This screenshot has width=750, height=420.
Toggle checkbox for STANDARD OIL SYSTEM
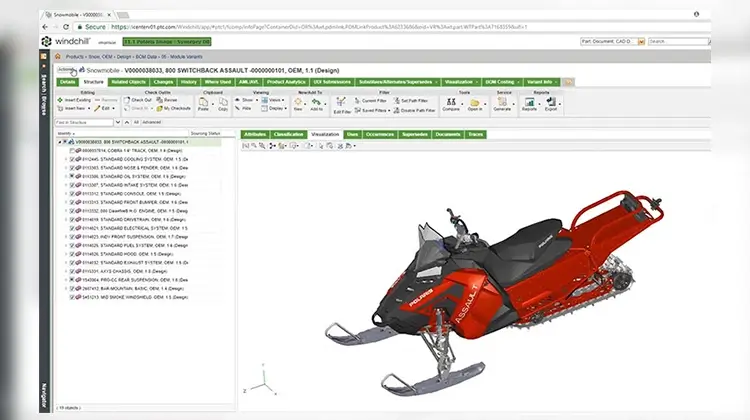(72, 177)
